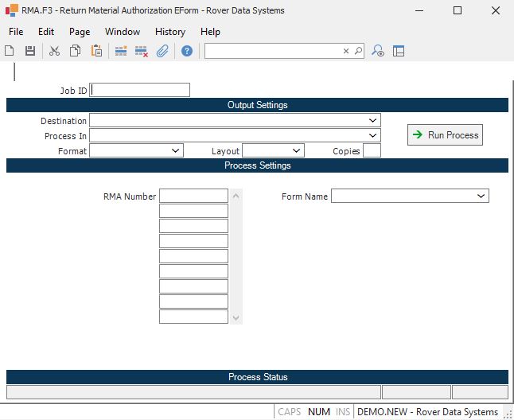
Task: Open the Process In dropdown
Action: click(x=373, y=135)
